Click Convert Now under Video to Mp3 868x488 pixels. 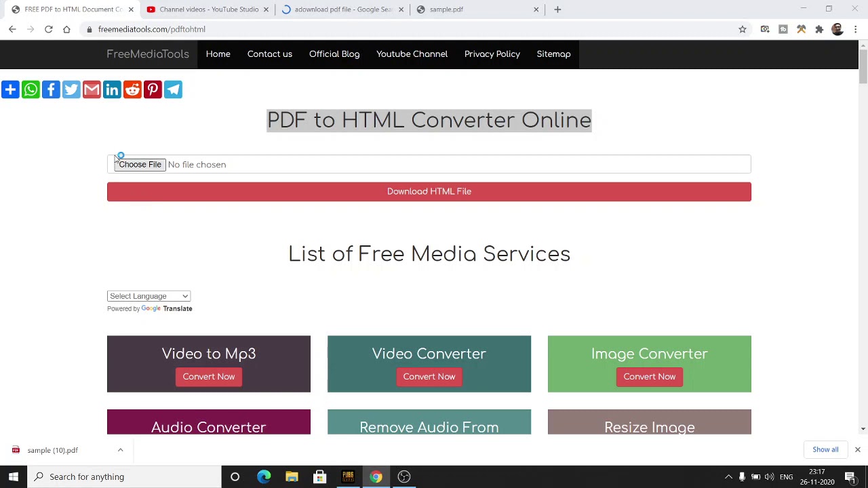(209, 377)
